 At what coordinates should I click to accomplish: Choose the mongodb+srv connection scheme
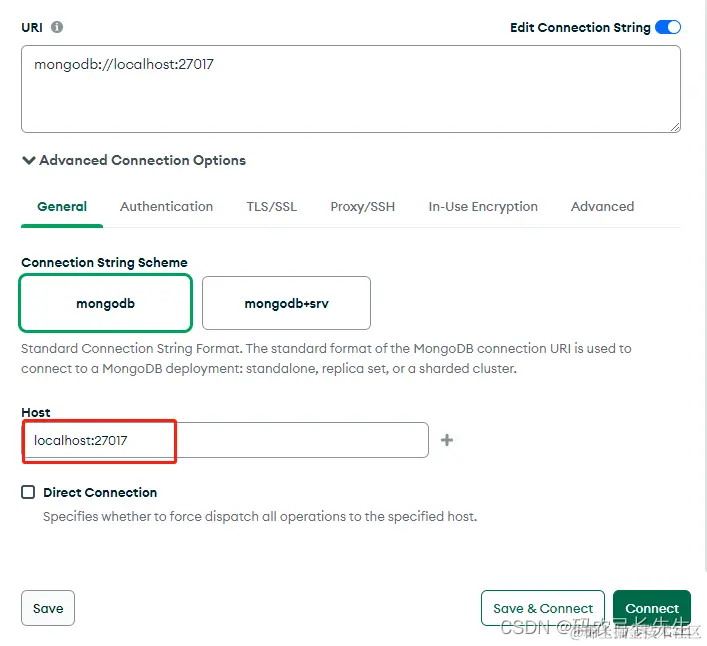pyautogui.click(x=286, y=303)
